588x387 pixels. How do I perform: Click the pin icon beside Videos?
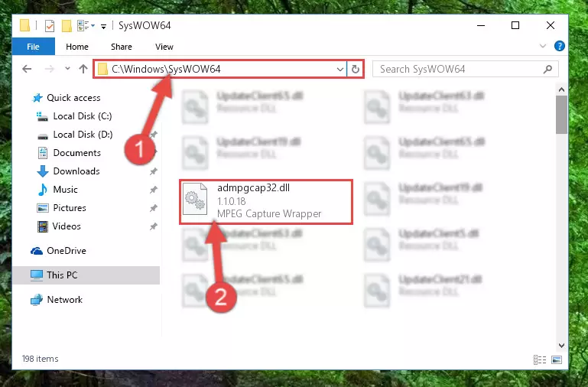(154, 226)
